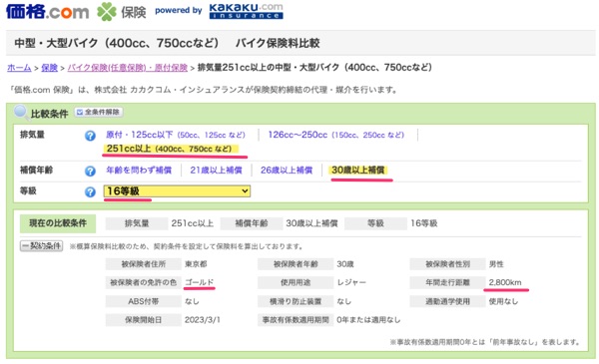Collapse the 契約条件 section
The width and height of the screenshot is (599, 364).
[x=41, y=245]
